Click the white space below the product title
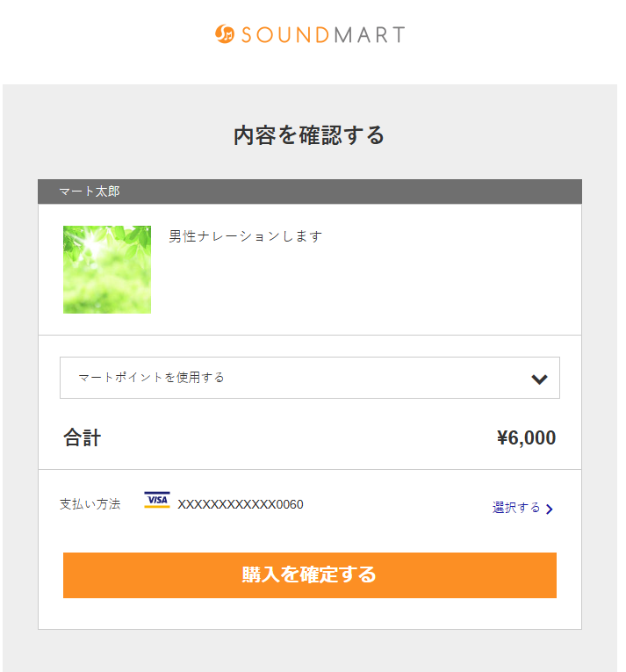 tap(351, 290)
